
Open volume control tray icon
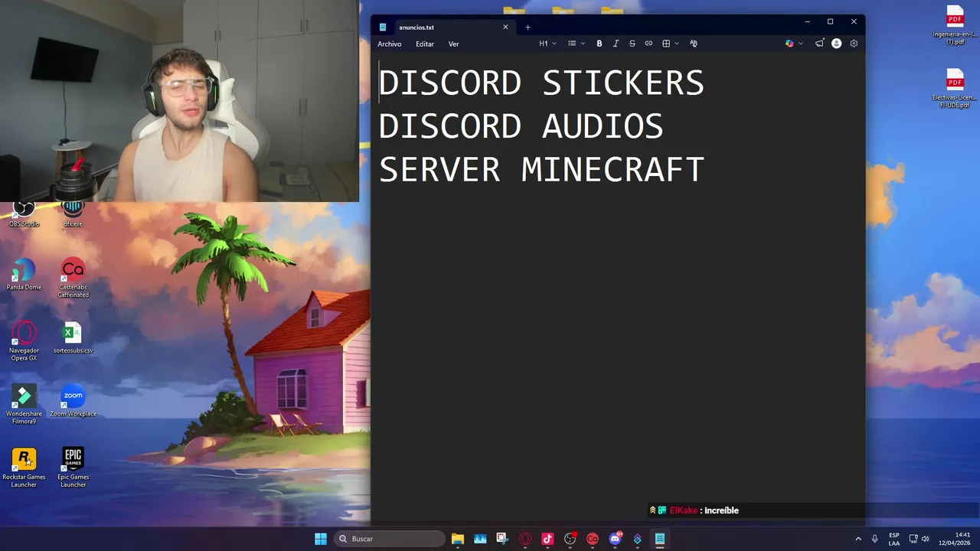pos(925,539)
